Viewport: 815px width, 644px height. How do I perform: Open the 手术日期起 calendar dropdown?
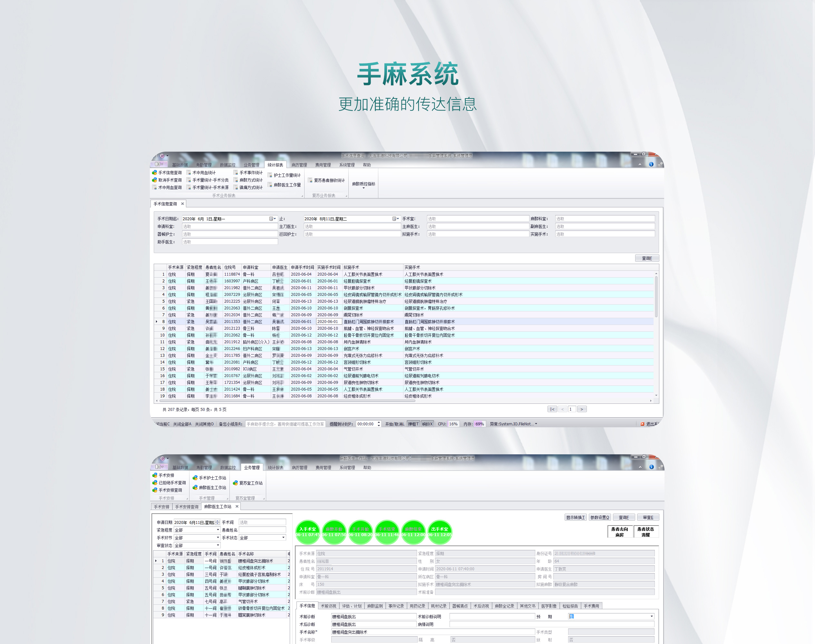(x=272, y=219)
